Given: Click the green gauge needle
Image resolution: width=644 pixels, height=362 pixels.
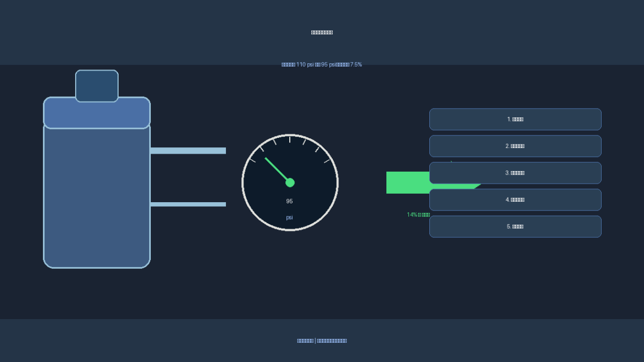Looking at the screenshot, I should click(x=277, y=170).
